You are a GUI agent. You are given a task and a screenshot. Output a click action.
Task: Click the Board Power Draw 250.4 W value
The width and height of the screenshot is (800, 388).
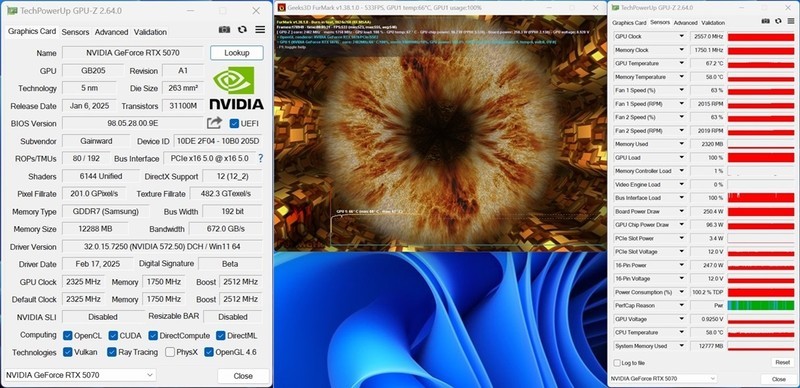coord(707,211)
